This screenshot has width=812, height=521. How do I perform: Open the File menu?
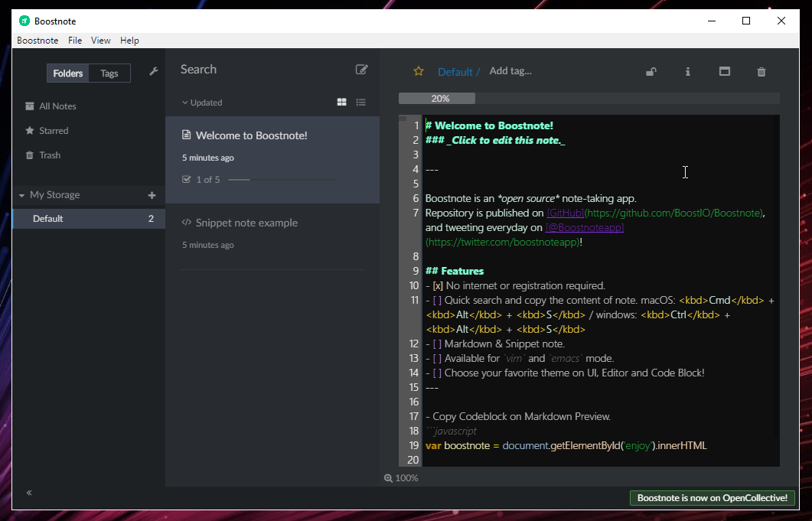pos(75,41)
